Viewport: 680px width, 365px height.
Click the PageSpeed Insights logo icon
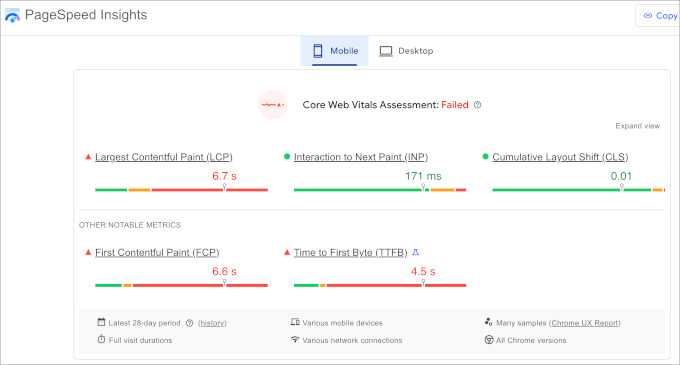12,15
